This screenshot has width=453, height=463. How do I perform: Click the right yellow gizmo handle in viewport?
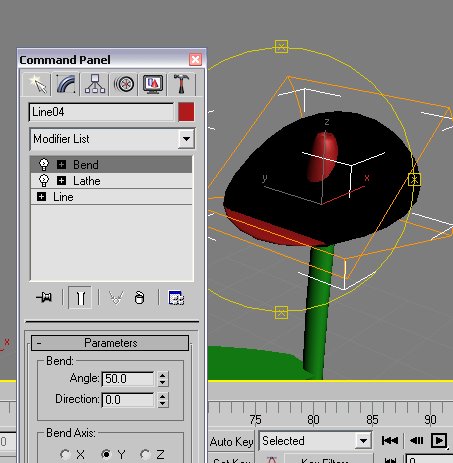tap(414, 180)
